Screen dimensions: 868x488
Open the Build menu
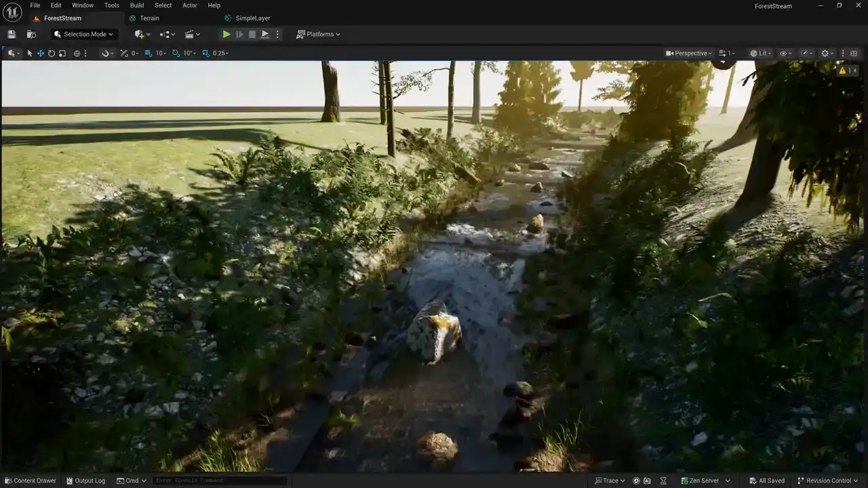[137, 5]
